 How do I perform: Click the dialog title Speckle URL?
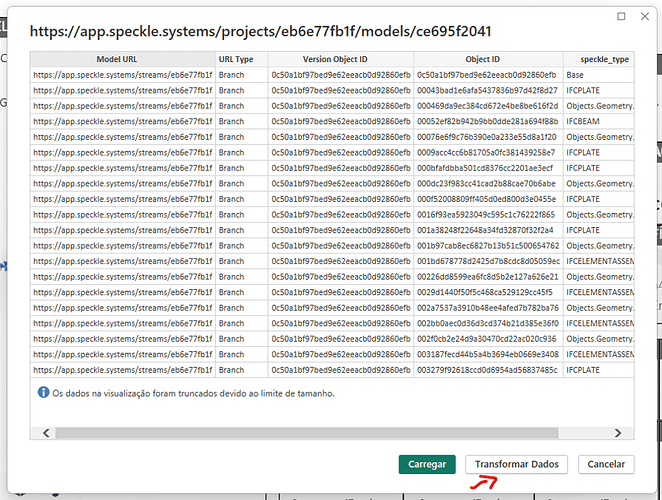260,31
